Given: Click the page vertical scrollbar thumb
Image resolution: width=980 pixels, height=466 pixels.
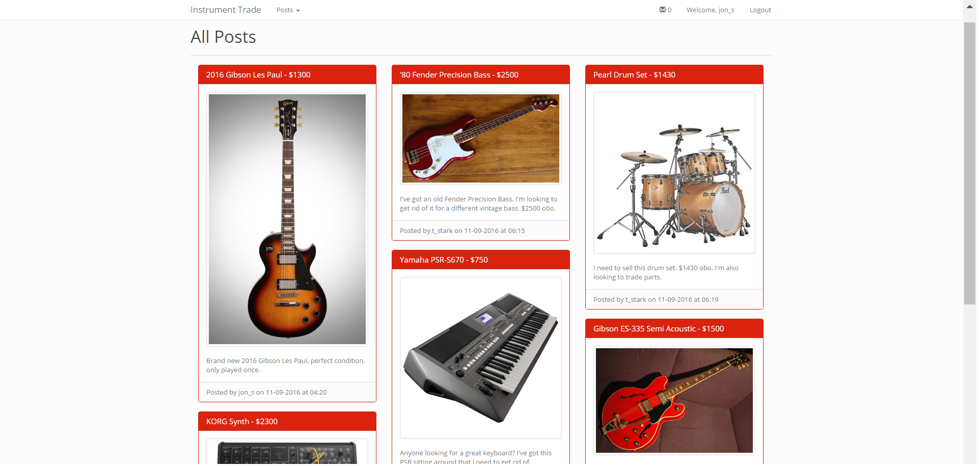Looking at the screenshot, I should tap(970, 163).
